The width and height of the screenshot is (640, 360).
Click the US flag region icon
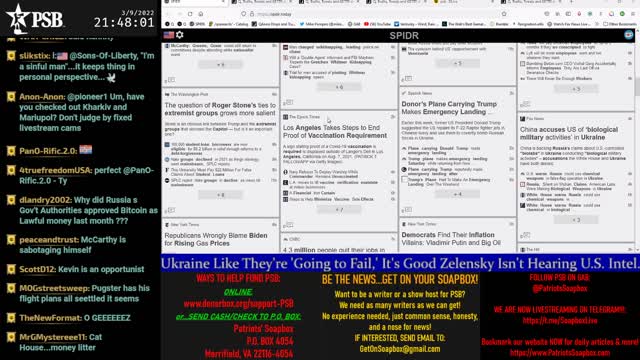[169, 36]
